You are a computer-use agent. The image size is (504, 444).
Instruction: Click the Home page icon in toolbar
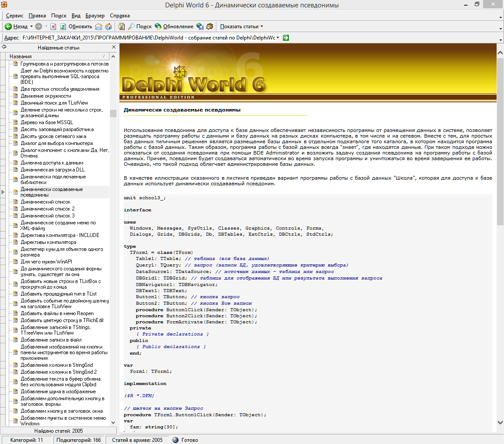pos(108,26)
